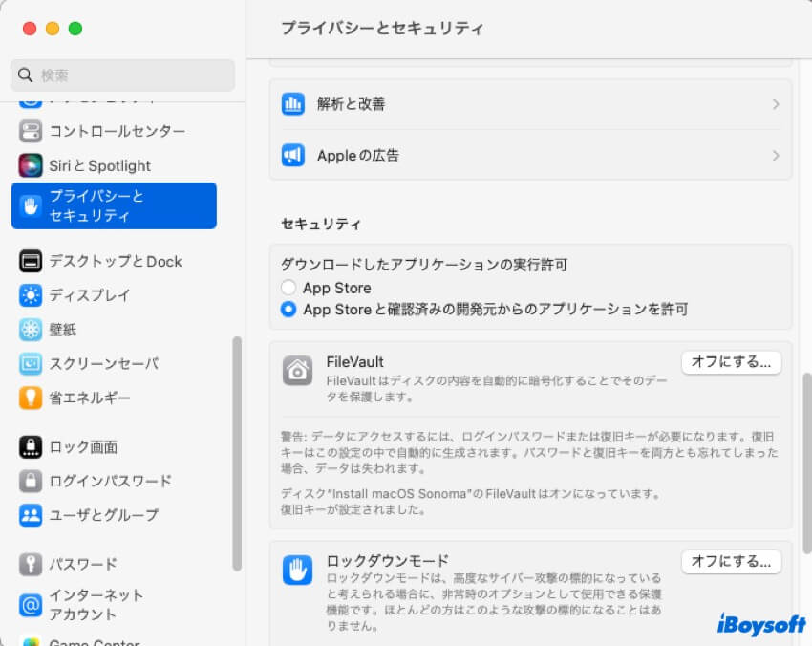The height and width of the screenshot is (646, 812).
Task: Click the sidebar vertical scrollbar
Action: pyautogui.click(x=237, y=454)
